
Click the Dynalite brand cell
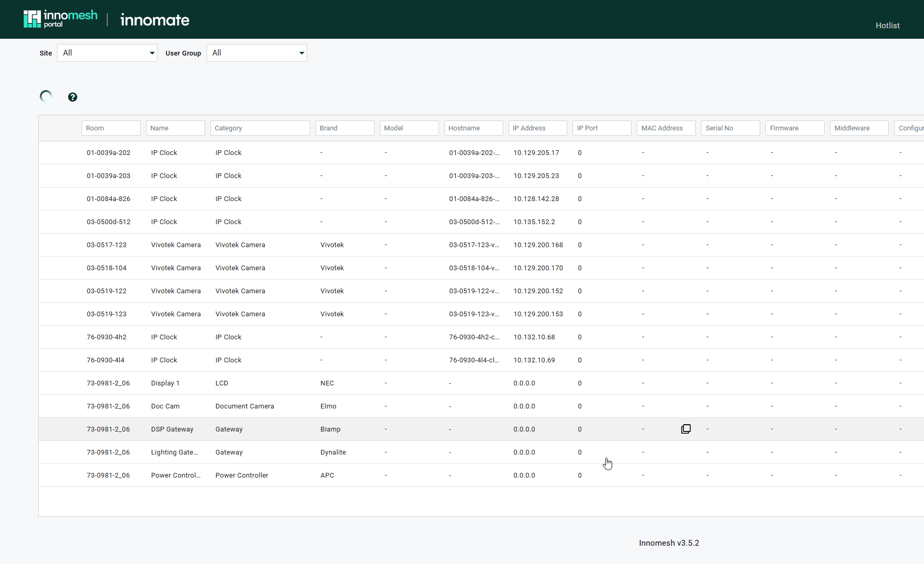(333, 452)
